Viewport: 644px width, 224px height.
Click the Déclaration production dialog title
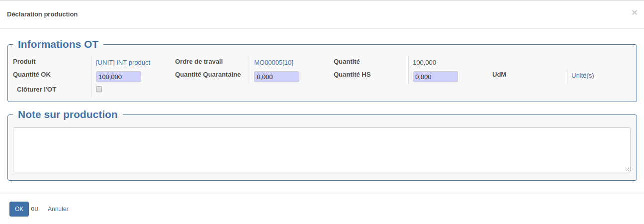pos(42,14)
